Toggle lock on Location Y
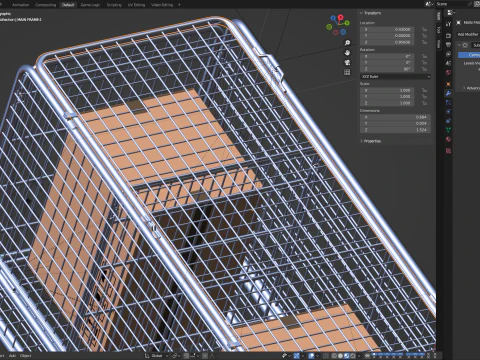This screenshot has height=360, width=480. [x=424, y=36]
